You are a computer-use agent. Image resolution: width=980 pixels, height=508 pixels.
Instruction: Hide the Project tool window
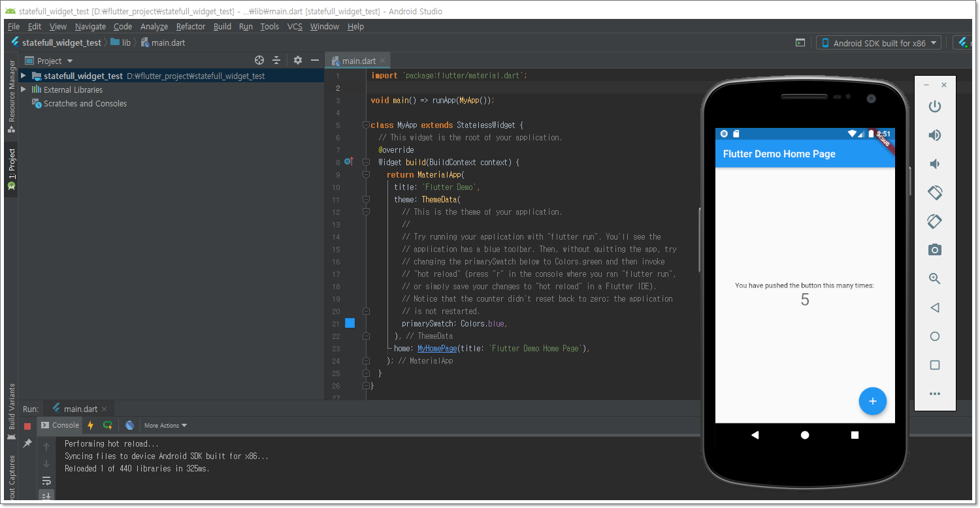[315, 60]
